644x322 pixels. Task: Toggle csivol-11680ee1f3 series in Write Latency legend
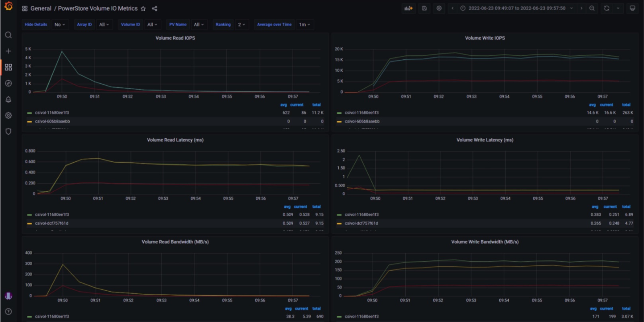361,215
